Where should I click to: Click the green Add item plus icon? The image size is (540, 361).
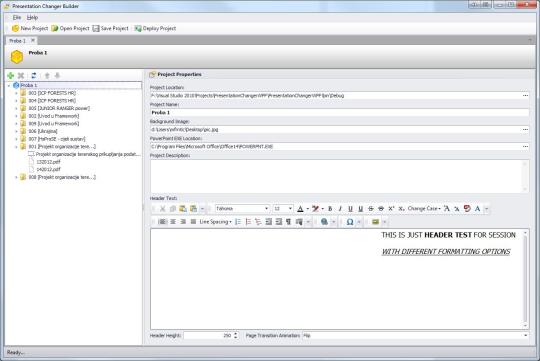pos(11,75)
